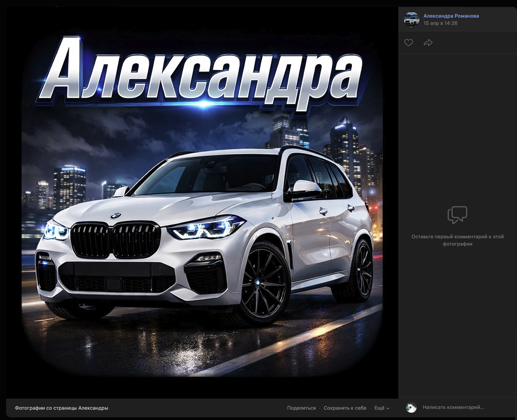Click your avatar beside the comment field
The height and width of the screenshot is (420, 517).
(411, 408)
